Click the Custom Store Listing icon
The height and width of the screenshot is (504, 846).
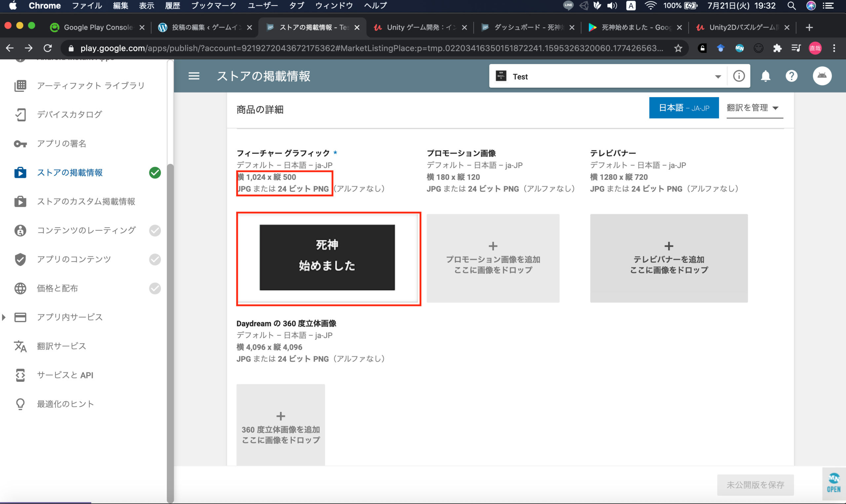(20, 201)
